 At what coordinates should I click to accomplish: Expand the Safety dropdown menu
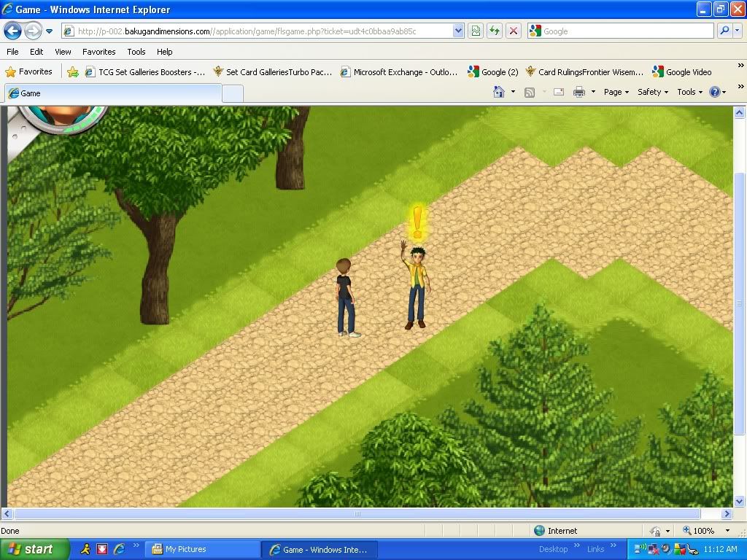click(651, 92)
